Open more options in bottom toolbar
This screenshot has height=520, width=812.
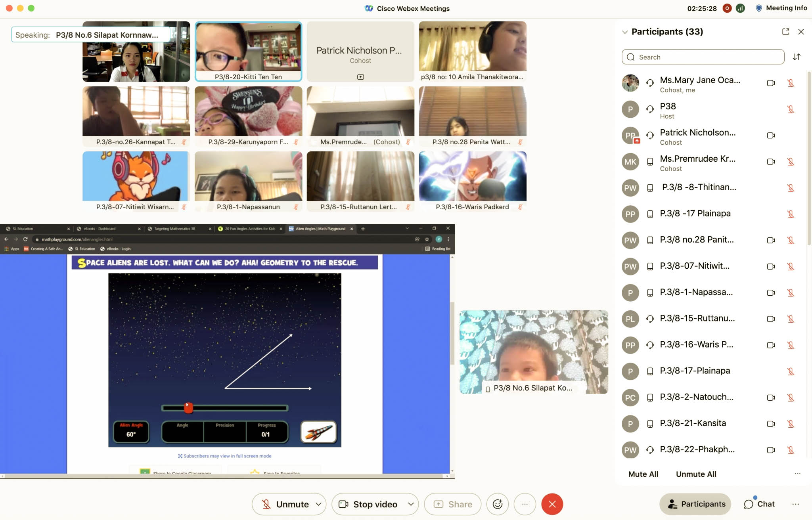(x=525, y=504)
